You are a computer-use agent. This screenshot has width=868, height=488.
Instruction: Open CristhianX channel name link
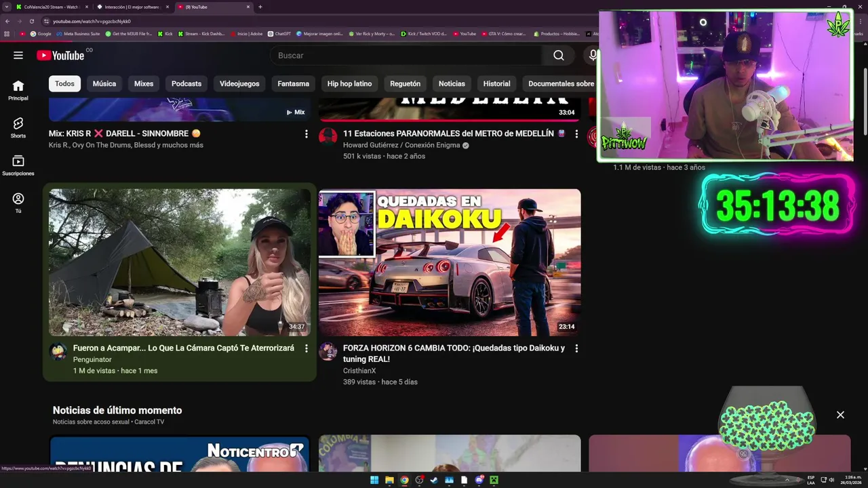pyautogui.click(x=359, y=371)
